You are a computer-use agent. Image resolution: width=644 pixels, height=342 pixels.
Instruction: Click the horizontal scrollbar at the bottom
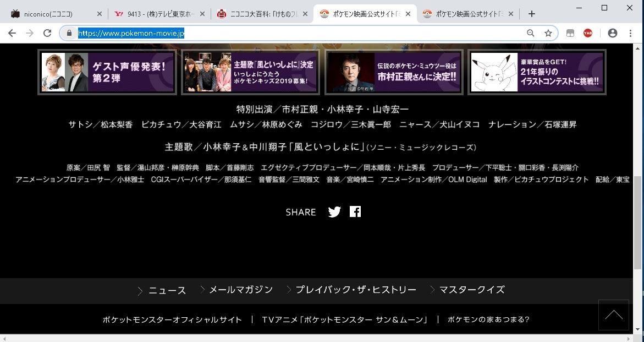(316, 338)
